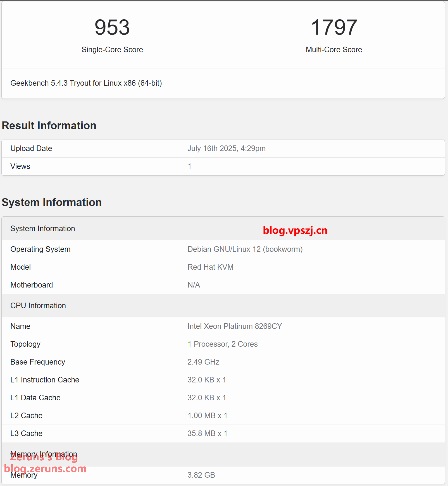This screenshot has height=486, width=448.
Task: Click the base frequency value 2.49 GHz
Action: tap(203, 362)
